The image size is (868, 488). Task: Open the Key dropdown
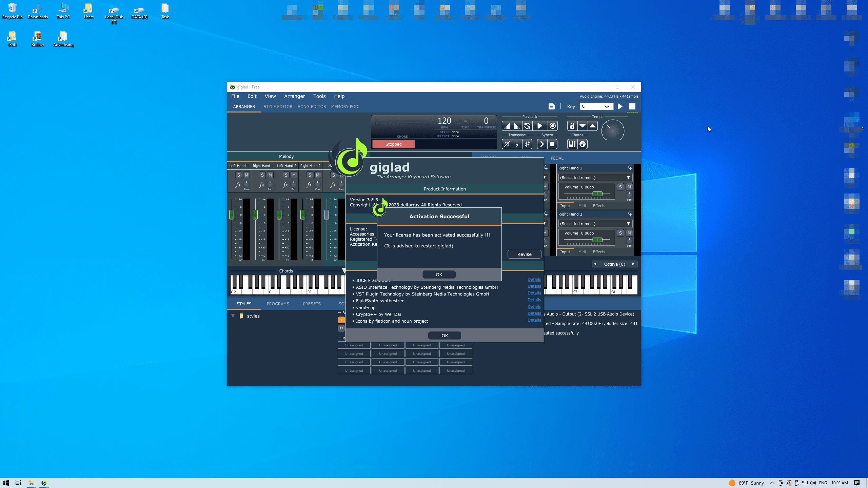tap(596, 106)
